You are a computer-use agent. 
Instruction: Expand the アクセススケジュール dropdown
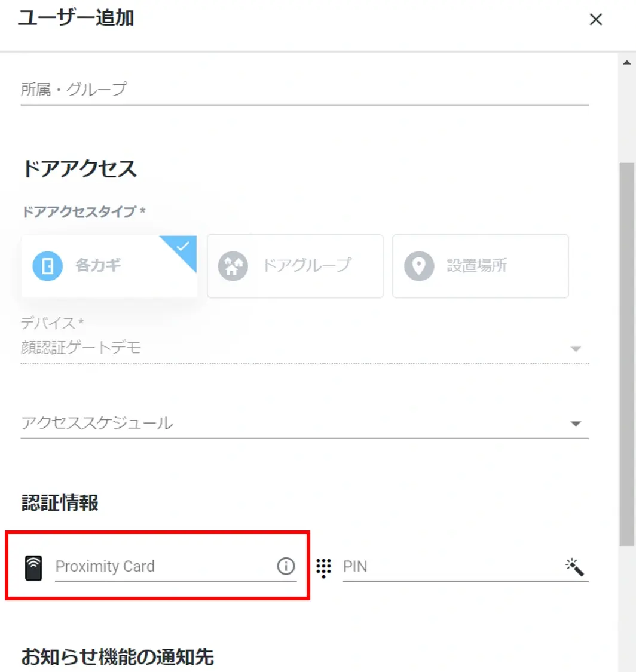click(x=304, y=424)
